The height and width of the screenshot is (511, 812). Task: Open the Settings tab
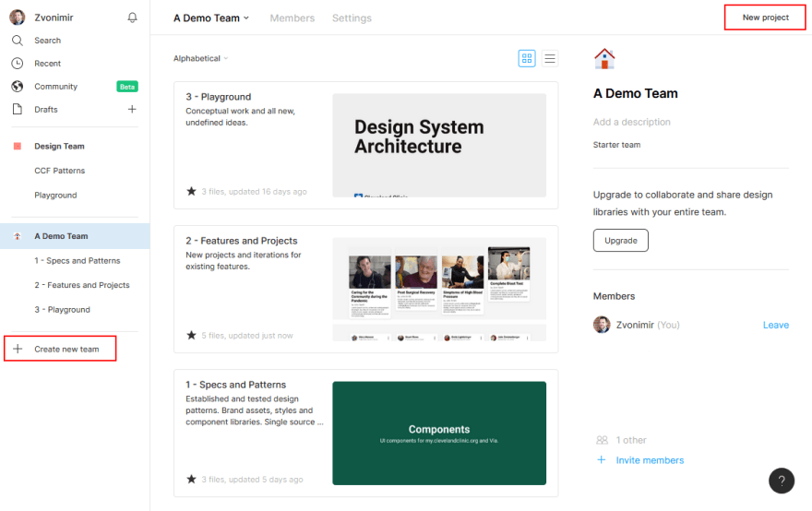click(x=352, y=18)
